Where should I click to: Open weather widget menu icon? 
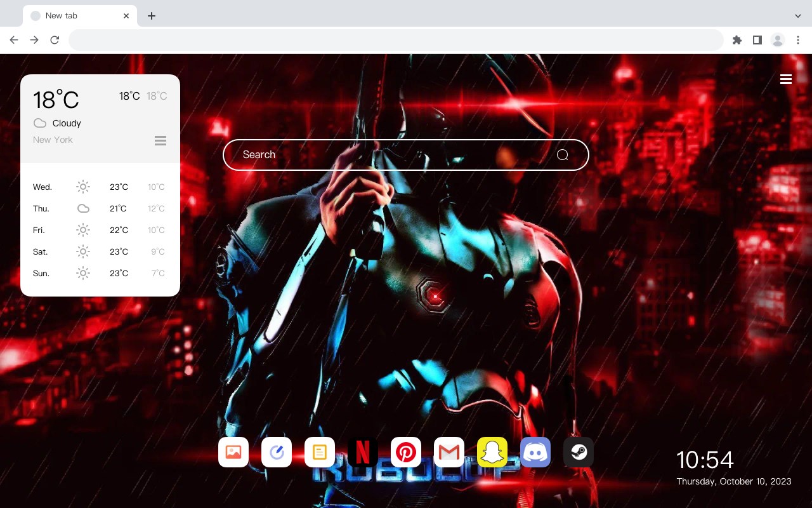(x=160, y=140)
